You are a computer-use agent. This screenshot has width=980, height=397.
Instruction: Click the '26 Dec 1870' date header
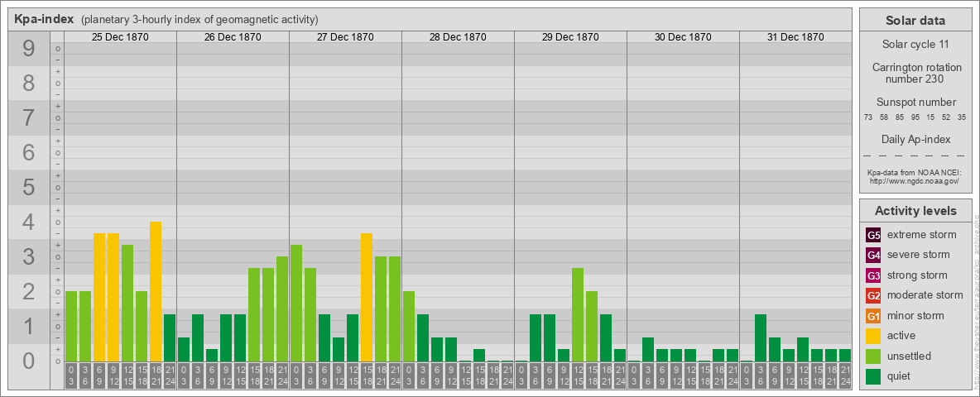pyautogui.click(x=233, y=37)
